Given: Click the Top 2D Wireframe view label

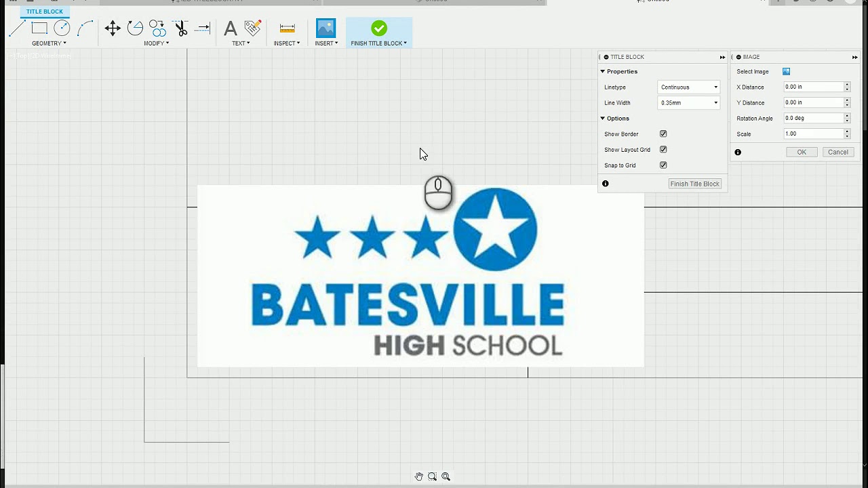Looking at the screenshot, I should click(38, 56).
